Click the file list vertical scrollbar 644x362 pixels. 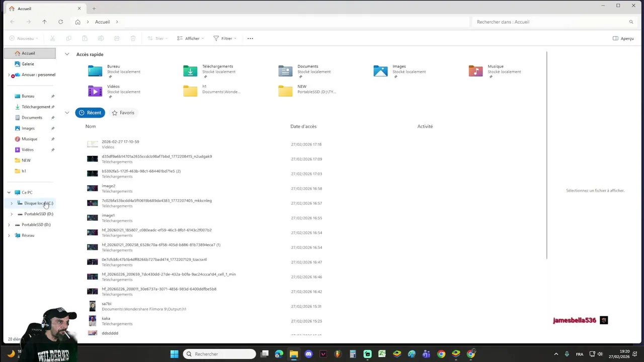pos(547,155)
